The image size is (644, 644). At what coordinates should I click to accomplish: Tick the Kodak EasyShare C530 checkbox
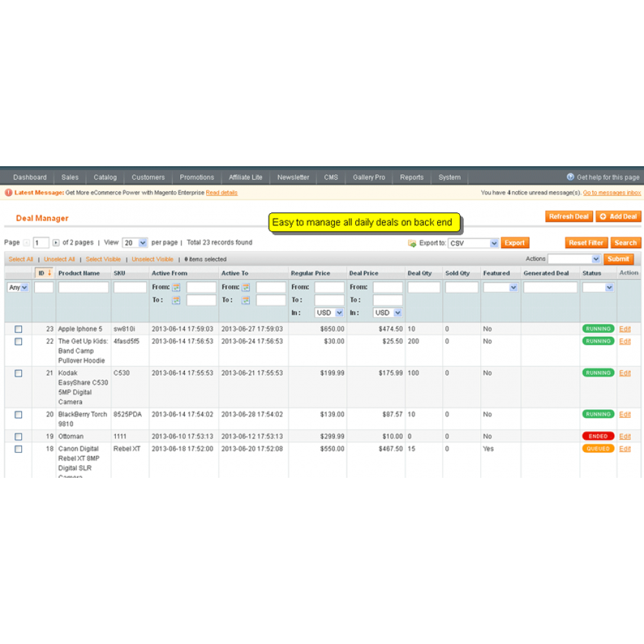[x=18, y=373]
